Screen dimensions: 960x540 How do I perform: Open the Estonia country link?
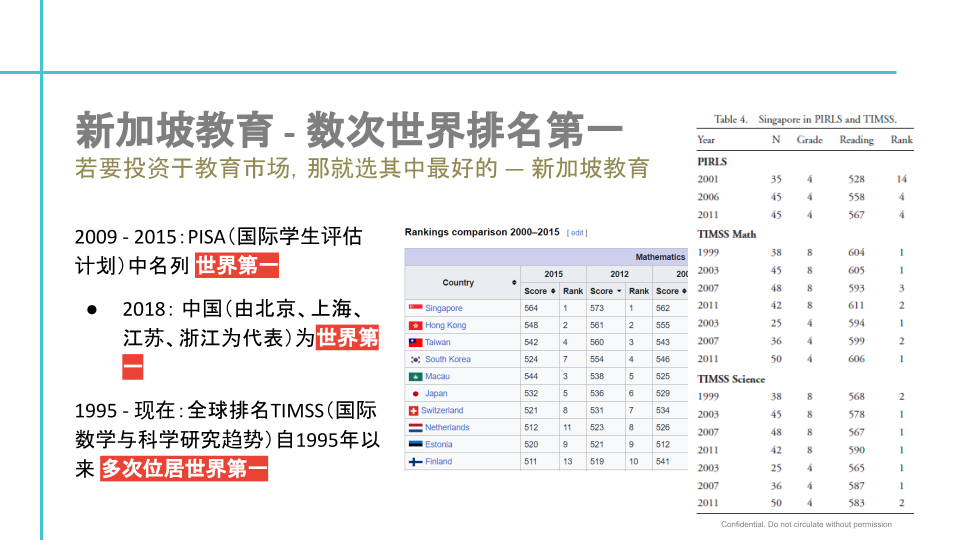click(x=438, y=444)
